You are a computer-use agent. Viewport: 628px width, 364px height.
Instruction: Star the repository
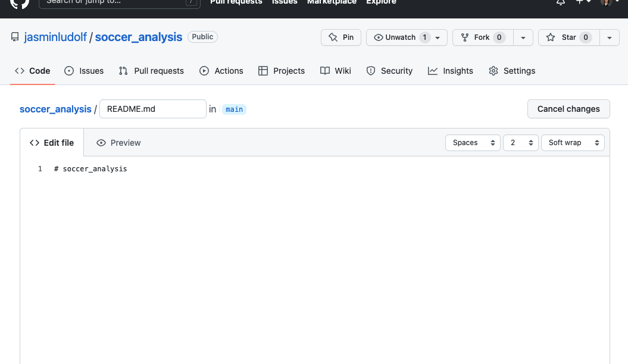568,37
